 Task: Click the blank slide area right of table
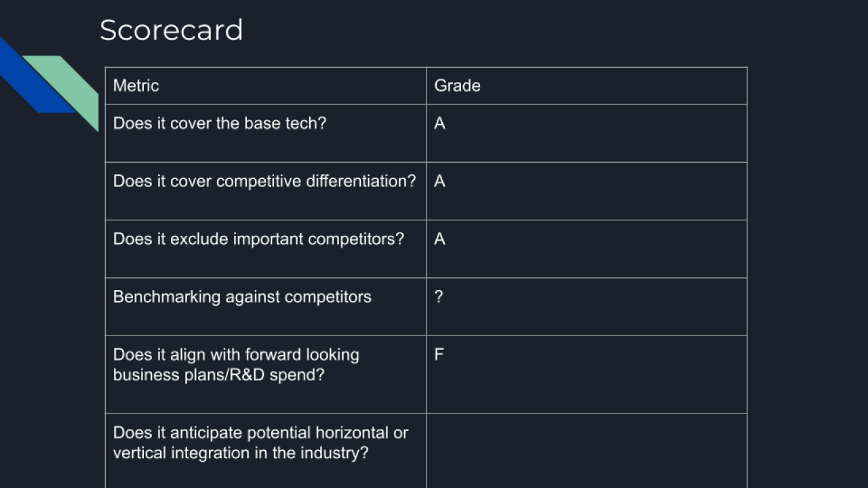pyautogui.click(x=807, y=271)
